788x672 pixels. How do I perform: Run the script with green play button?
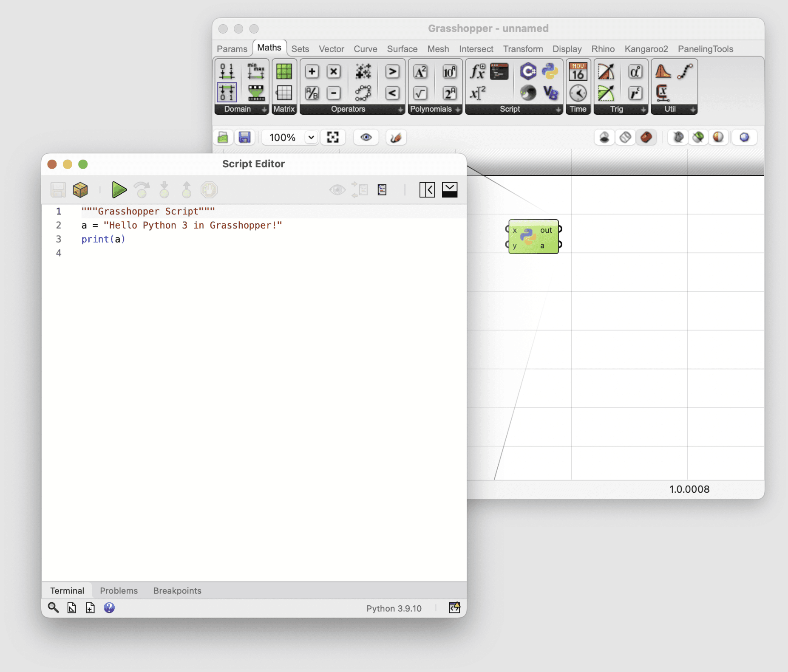(119, 190)
